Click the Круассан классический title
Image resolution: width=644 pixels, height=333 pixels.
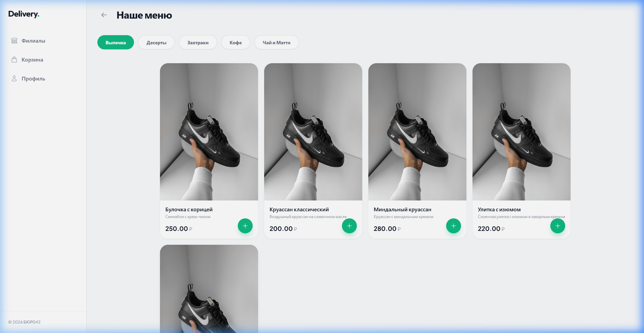click(299, 210)
